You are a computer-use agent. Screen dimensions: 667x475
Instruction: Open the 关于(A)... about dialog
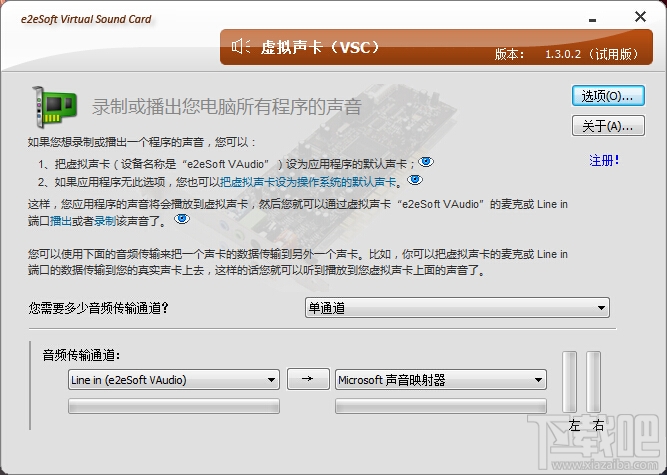click(x=608, y=126)
